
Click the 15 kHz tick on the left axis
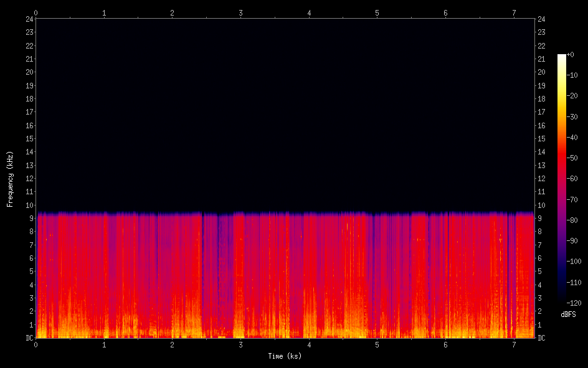tap(29, 139)
